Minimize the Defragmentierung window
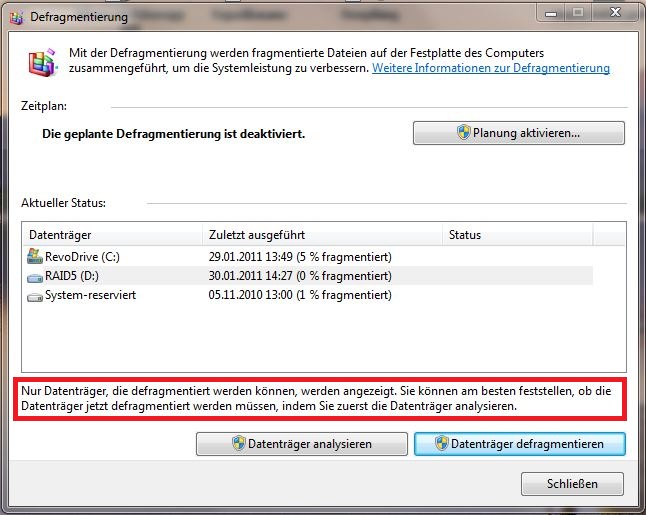This screenshot has width=646, height=515. tap(551, 14)
